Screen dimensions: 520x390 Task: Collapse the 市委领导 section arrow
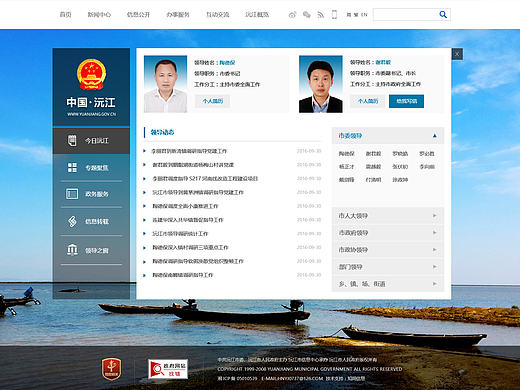click(x=435, y=135)
